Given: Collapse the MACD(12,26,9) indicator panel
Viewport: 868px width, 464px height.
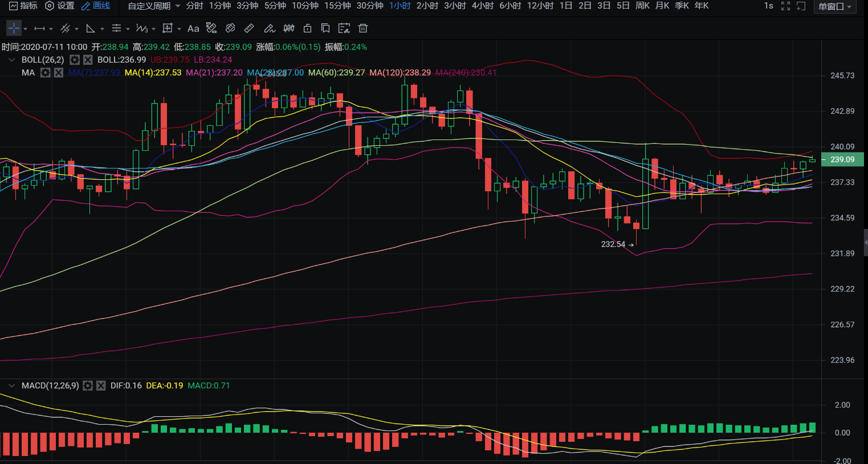Looking at the screenshot, I should click(x=11, y=385).
